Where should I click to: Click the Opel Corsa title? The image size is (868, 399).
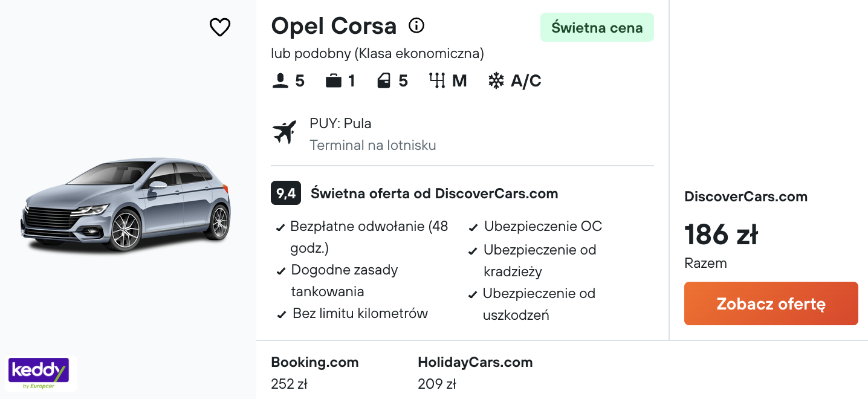334,26
